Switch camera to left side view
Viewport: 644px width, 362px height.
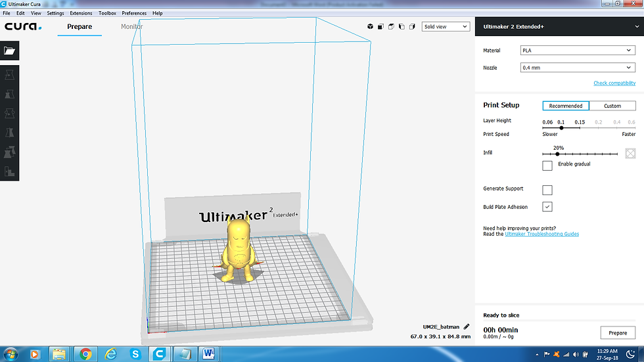[402, 27]
